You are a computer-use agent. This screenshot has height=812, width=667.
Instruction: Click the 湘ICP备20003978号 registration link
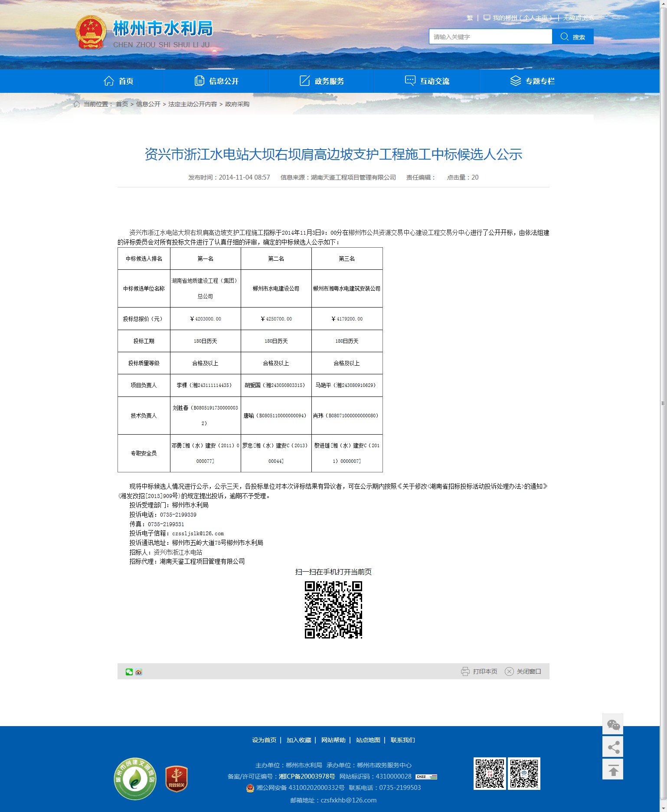(x=307, y=776)
